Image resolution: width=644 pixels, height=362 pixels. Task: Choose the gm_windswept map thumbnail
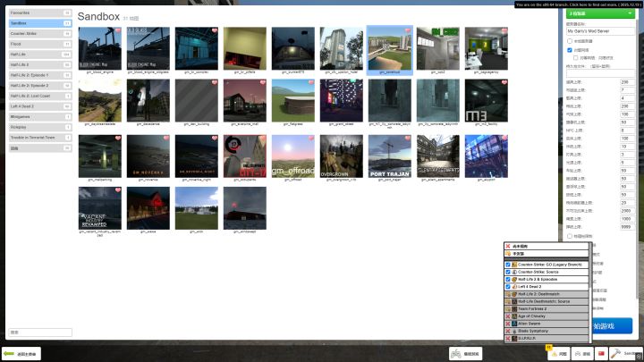click(x=245, y=208)
